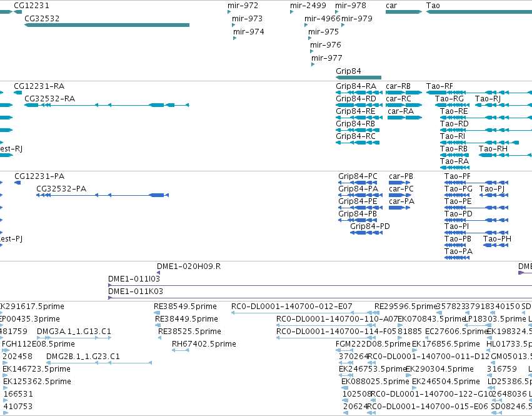Select the Tao-RJ transcript
This screenshot has width=532, height=416.
point(503,105)
